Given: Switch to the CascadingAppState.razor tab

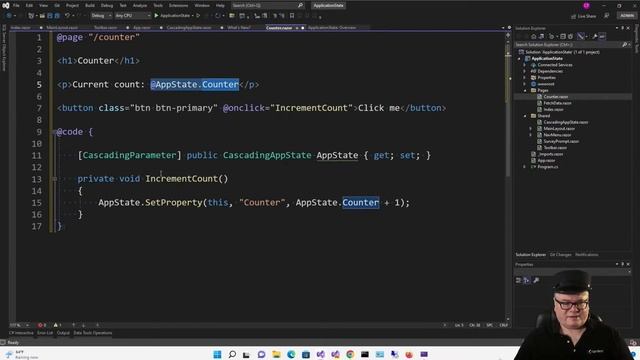Looking at the screenshot, I should coord(189,28).
